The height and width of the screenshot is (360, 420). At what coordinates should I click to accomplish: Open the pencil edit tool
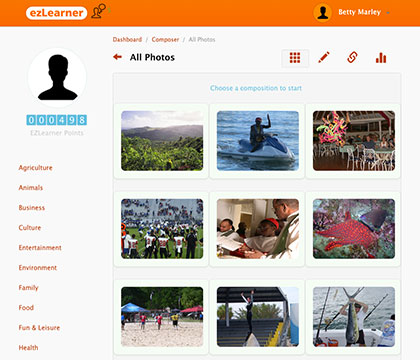324,57
